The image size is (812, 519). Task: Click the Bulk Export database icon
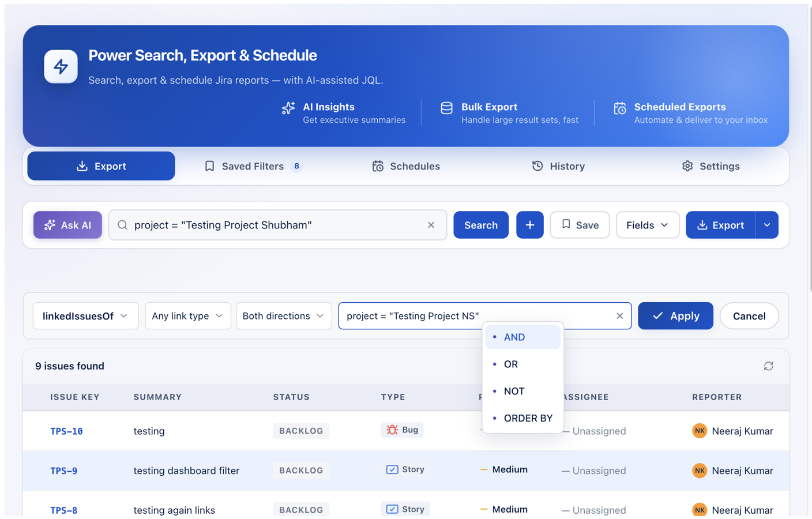pyautogui.click(x=446, y=108)
